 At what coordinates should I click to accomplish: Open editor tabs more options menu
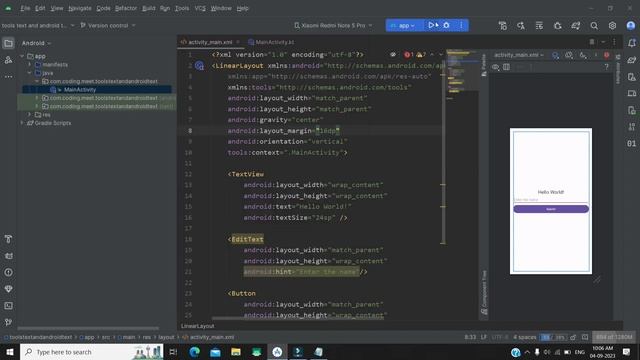pyautogui.click(x=614, y=42)
